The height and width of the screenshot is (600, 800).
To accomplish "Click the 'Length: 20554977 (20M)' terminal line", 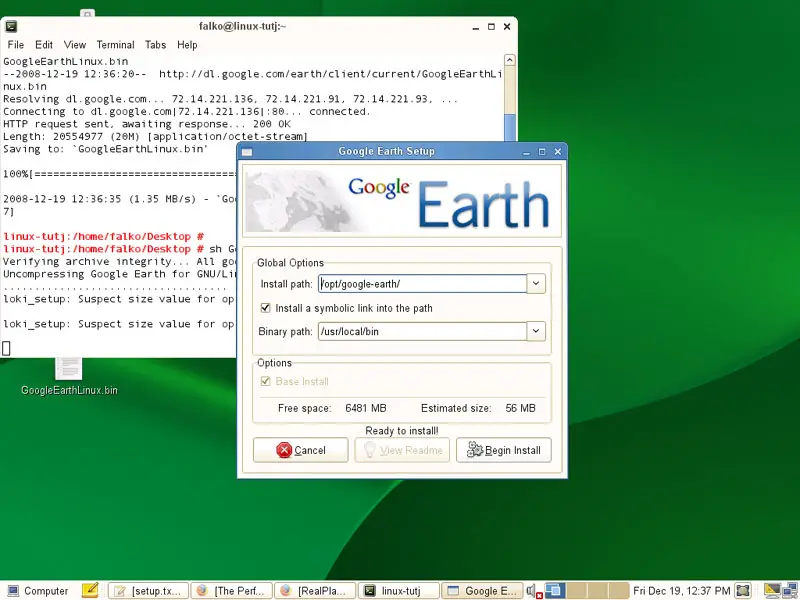I will [x=155, y=136].
